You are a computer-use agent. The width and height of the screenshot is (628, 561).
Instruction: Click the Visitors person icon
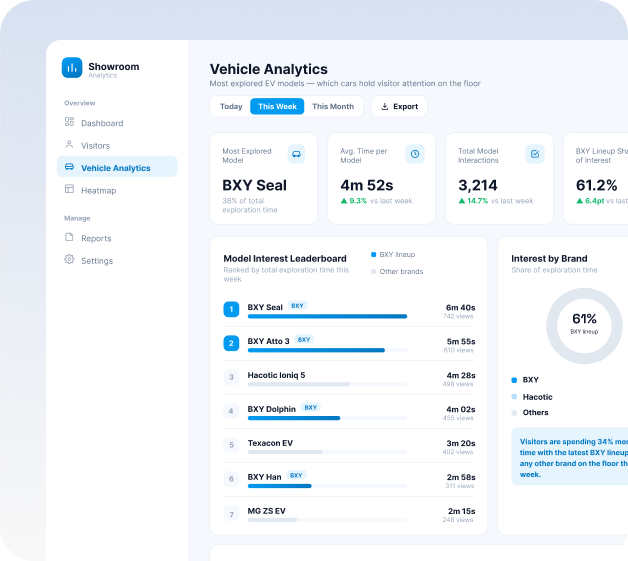(69, 144)
